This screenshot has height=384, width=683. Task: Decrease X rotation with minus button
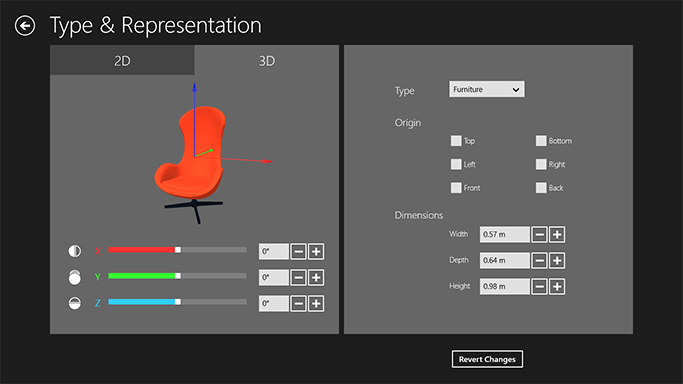(x=298, y=252)
